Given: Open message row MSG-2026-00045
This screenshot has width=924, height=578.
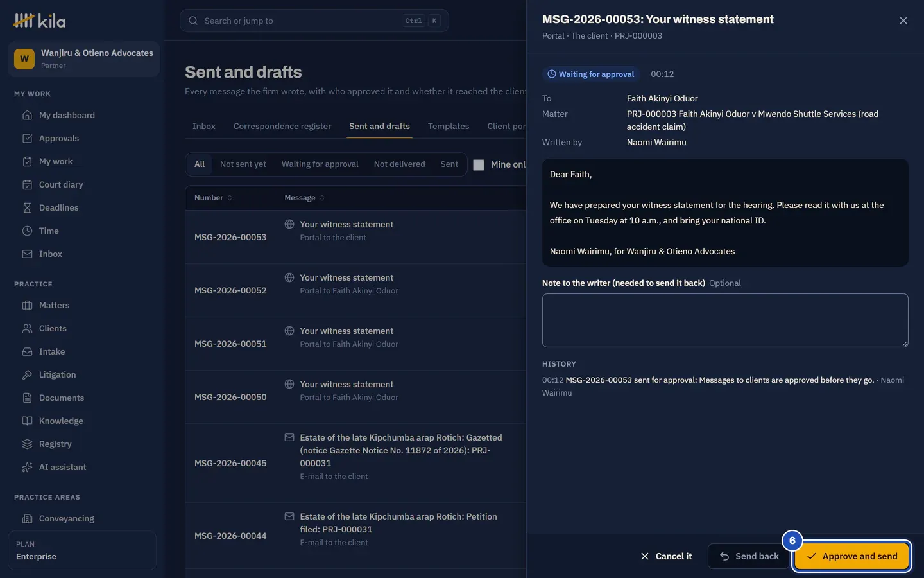Looking at the screenshot, I should tap(356, 463).
